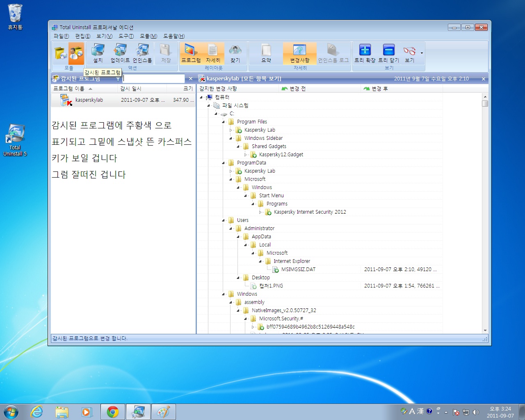Select the monitored programs module icon

click(76, 53)
